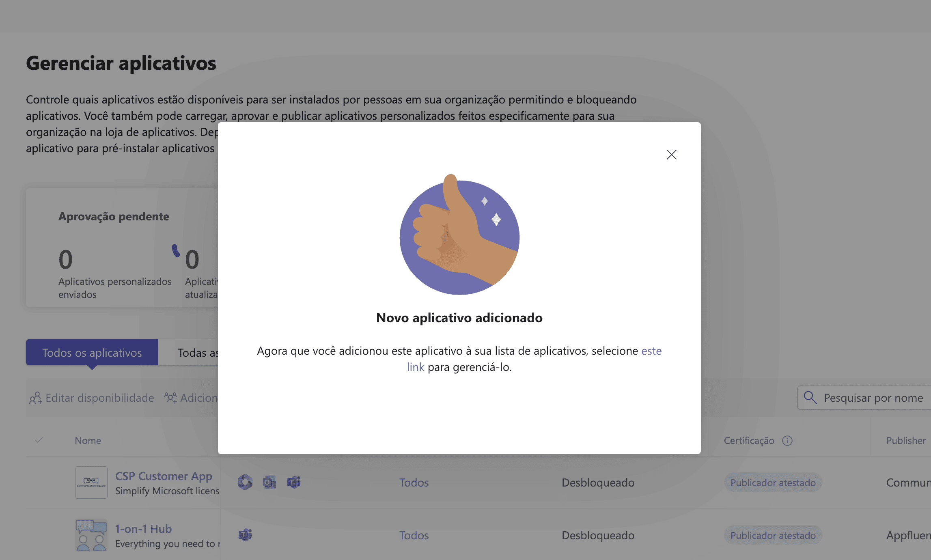The width and height of the screenshot is (931, 560).
Task: Click Todos availability link for 1-on-1 Hub
Action: (x=414, y=535)
